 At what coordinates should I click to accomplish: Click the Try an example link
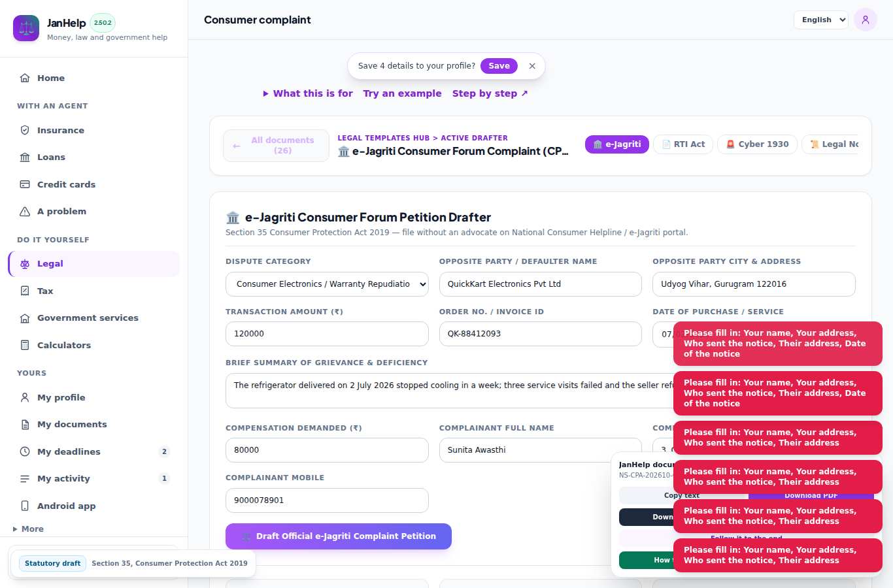[x=403, y=93]
